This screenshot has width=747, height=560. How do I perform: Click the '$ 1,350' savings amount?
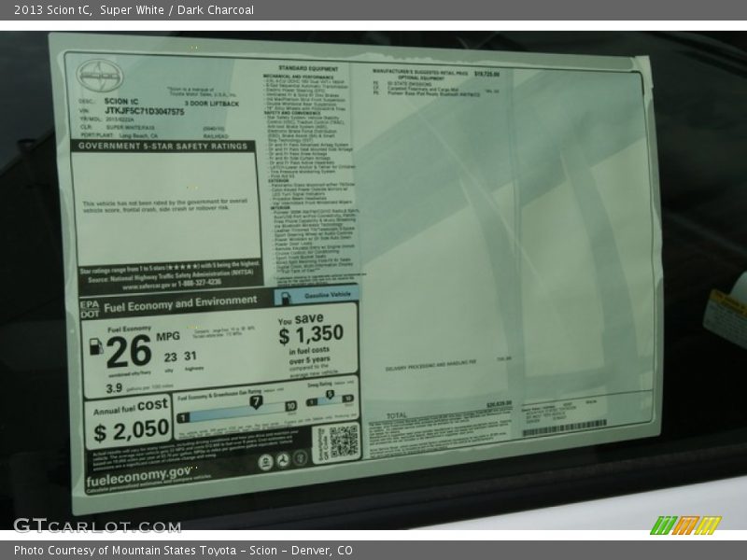click(311, 335)
